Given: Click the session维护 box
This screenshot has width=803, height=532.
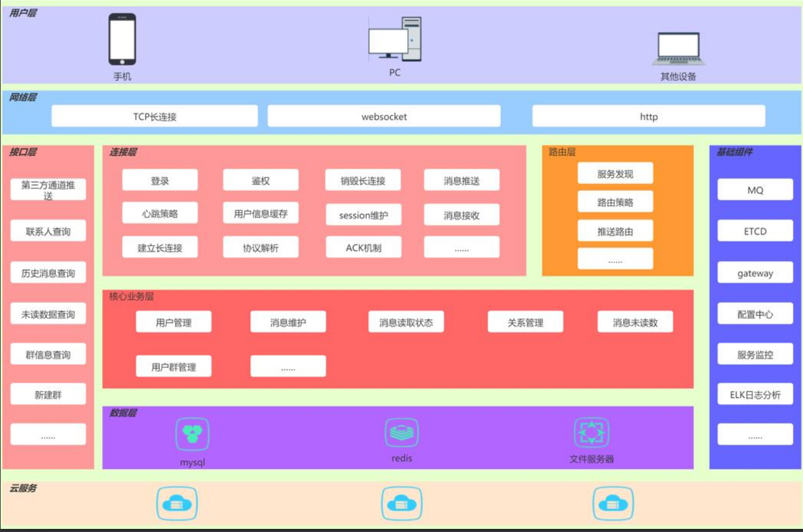Looking at the screenshot, I should point(363,215).
